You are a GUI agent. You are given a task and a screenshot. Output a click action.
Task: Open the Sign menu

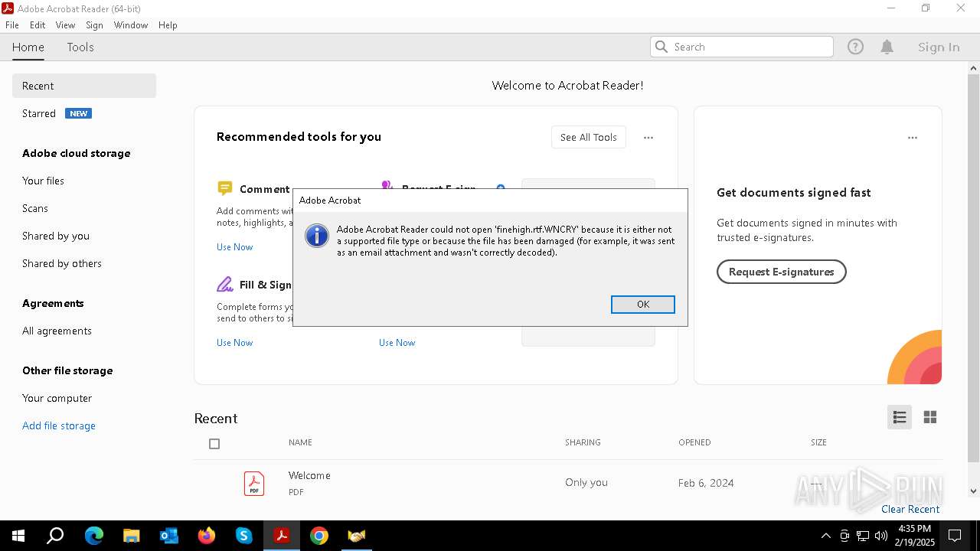[95, 25]
